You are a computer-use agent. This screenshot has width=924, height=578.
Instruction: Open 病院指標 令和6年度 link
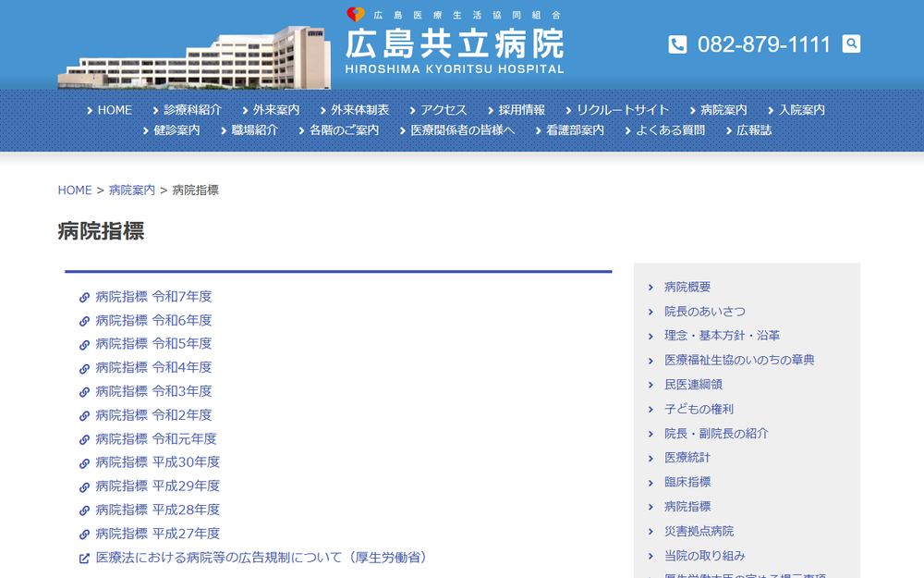coord(153,320)
